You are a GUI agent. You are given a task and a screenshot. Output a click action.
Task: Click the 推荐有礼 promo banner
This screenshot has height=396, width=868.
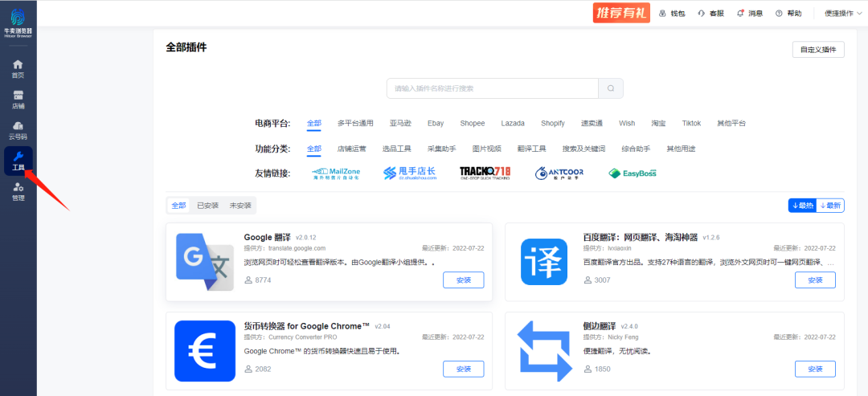coord(620,14)
